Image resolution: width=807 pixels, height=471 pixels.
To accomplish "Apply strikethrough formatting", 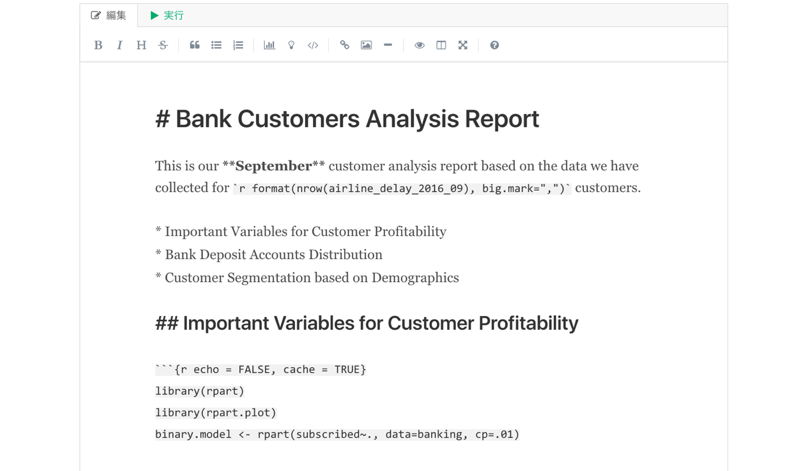I will [163, 45].
